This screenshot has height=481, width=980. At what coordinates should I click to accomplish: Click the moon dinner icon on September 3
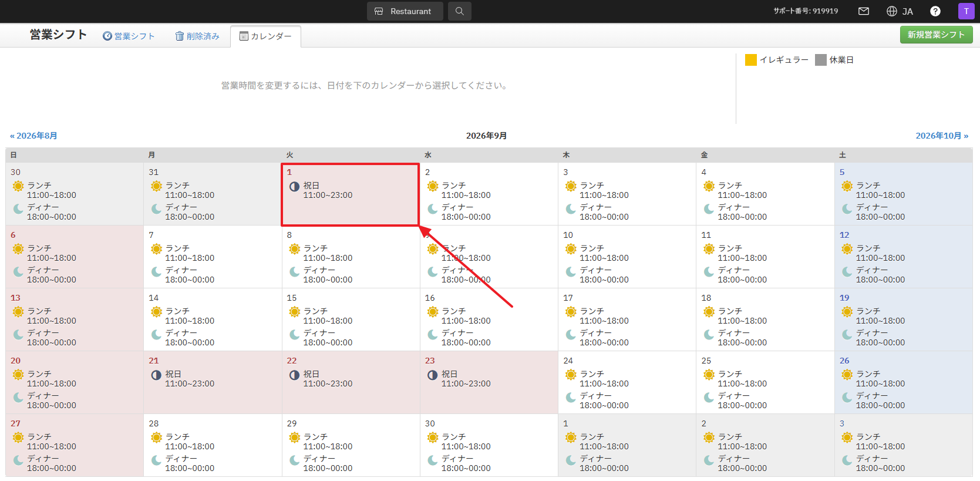(571, 208)
